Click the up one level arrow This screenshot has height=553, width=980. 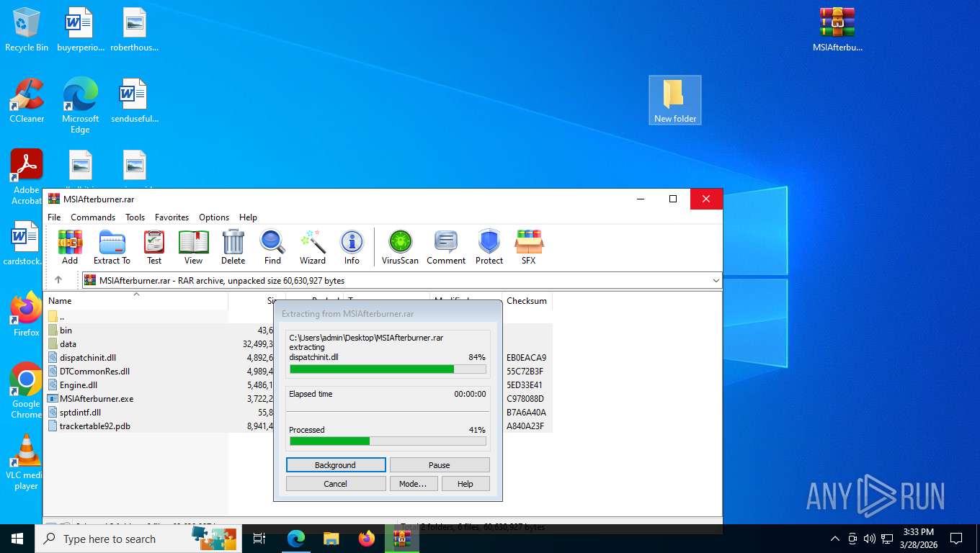click(58, 280)
